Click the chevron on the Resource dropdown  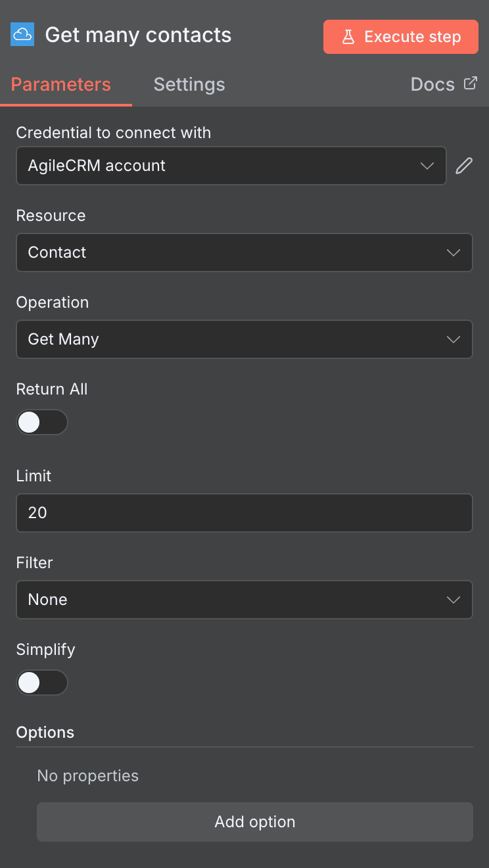(454, 253)
